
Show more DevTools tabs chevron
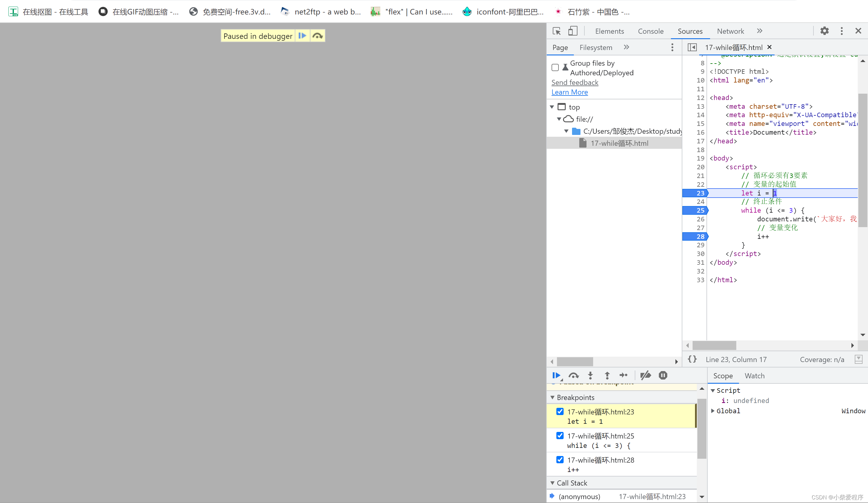click(x=759, y=31)
